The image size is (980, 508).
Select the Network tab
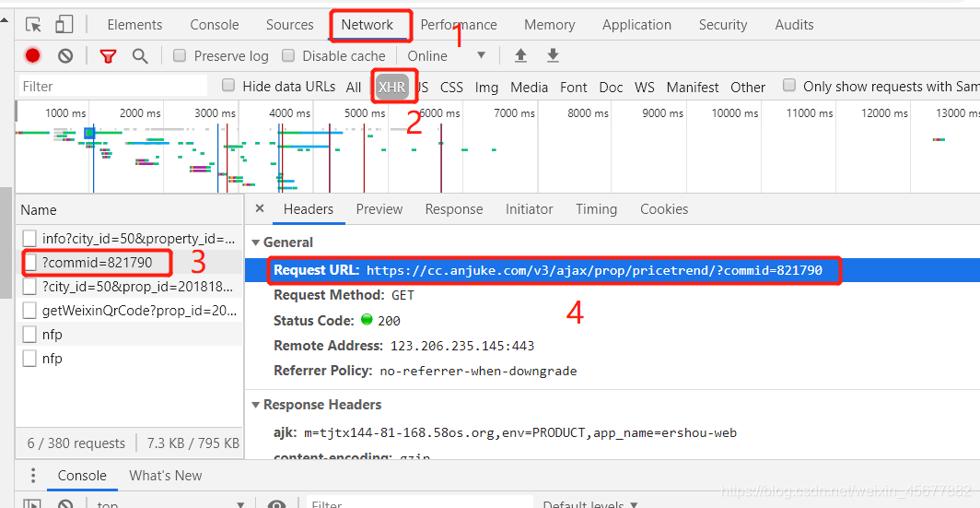click(367, 25)
